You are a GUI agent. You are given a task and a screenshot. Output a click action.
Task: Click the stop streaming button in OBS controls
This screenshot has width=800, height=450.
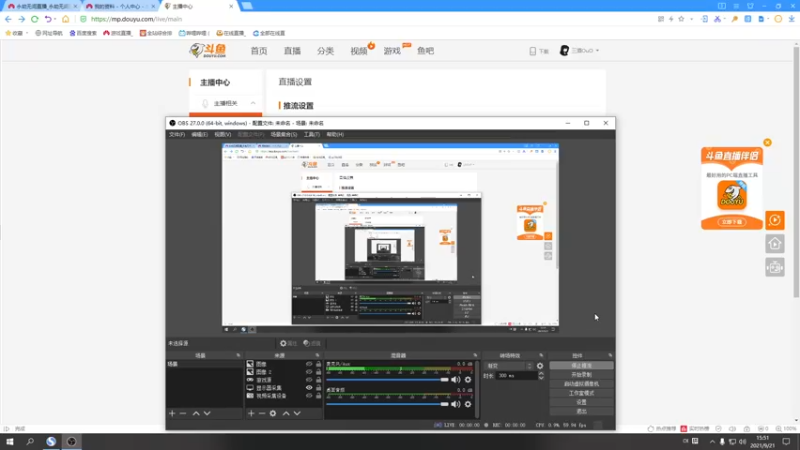coord(581,366)
